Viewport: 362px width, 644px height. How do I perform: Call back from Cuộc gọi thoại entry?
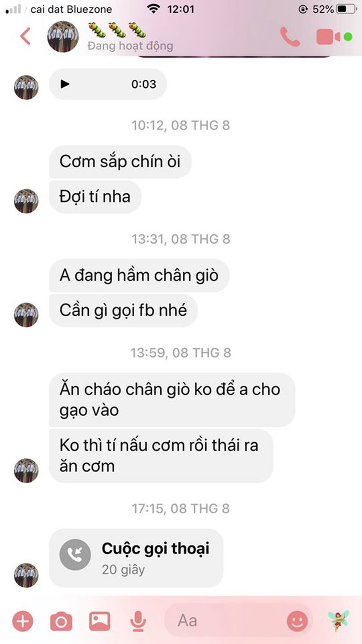pyautogui.click(x=136, y=558)
